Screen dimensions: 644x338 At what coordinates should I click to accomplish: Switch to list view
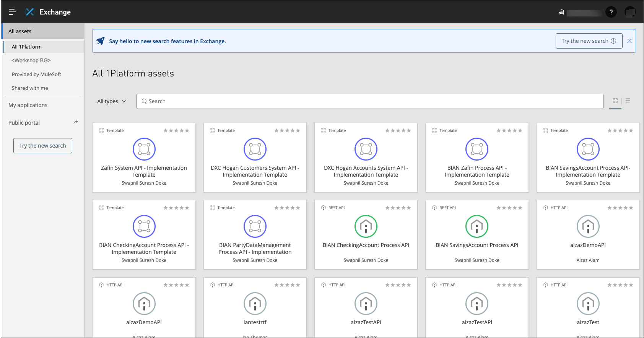pyautogui.click(x=628, y=101)
